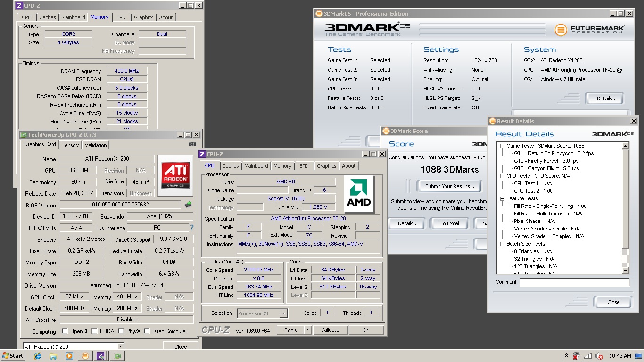The image size is (644, 362).
Task: Collapse the Game Tests tree node
Action: point(502,146)
